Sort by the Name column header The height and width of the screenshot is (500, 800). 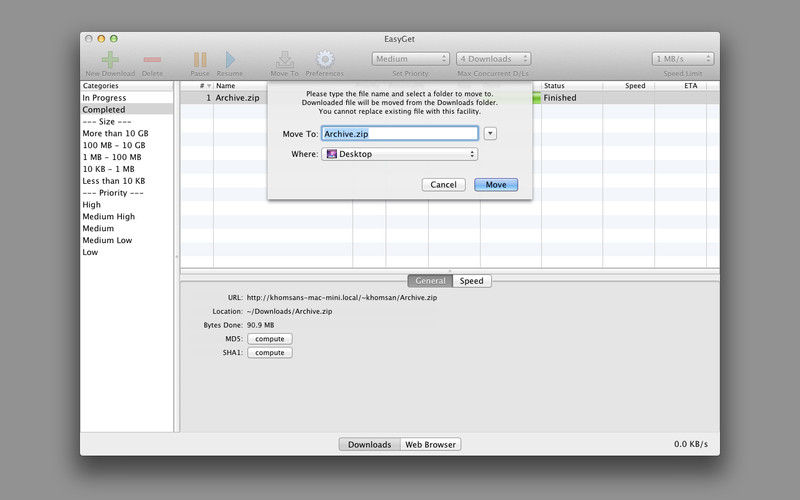[x=241, y=86]
